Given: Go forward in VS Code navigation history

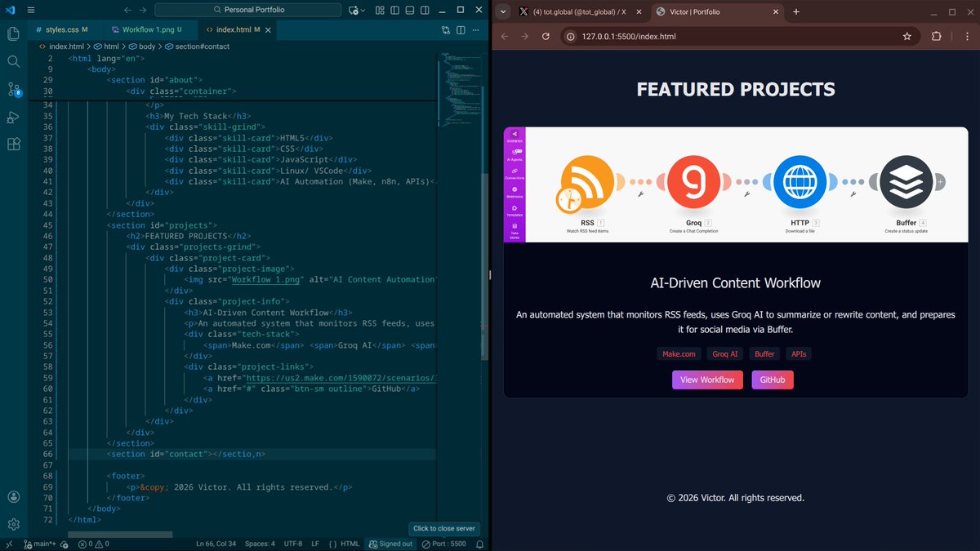Looking at the screenshot, I should pyautogui.click(x=144, y=10).
